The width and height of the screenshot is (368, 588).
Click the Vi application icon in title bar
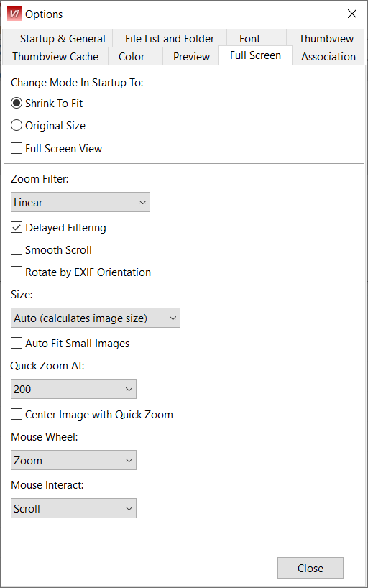(x=14, y=14)
